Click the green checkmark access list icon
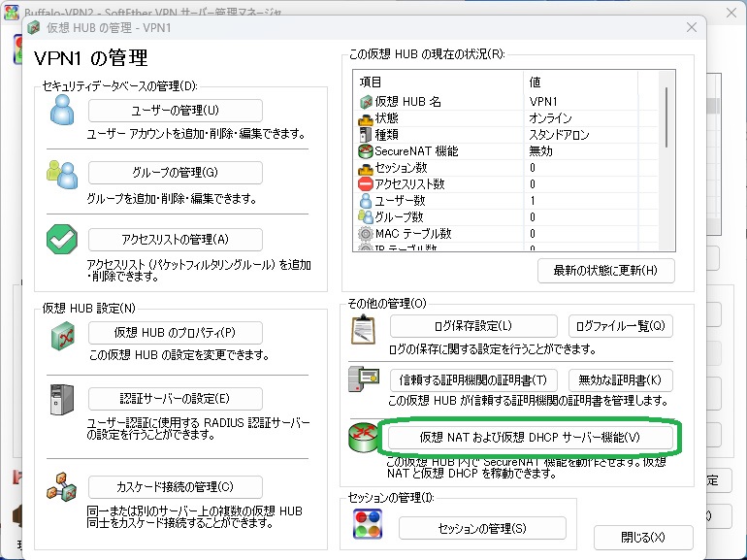 point(62,240)
